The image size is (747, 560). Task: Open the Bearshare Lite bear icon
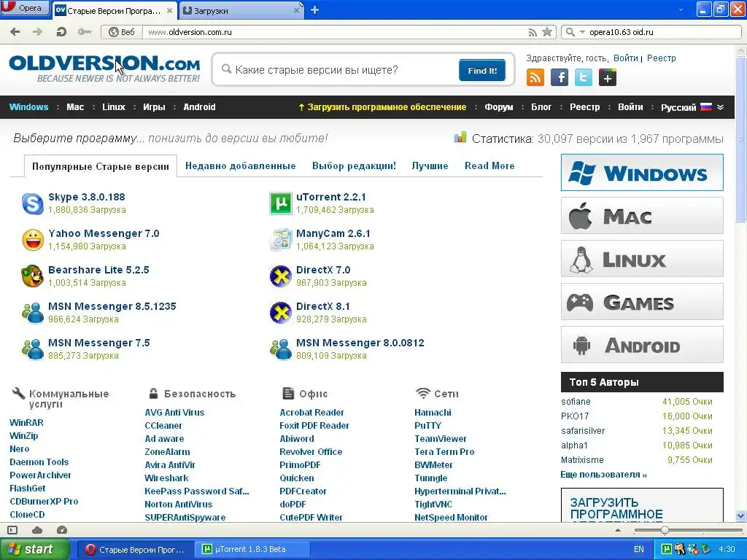33,276
